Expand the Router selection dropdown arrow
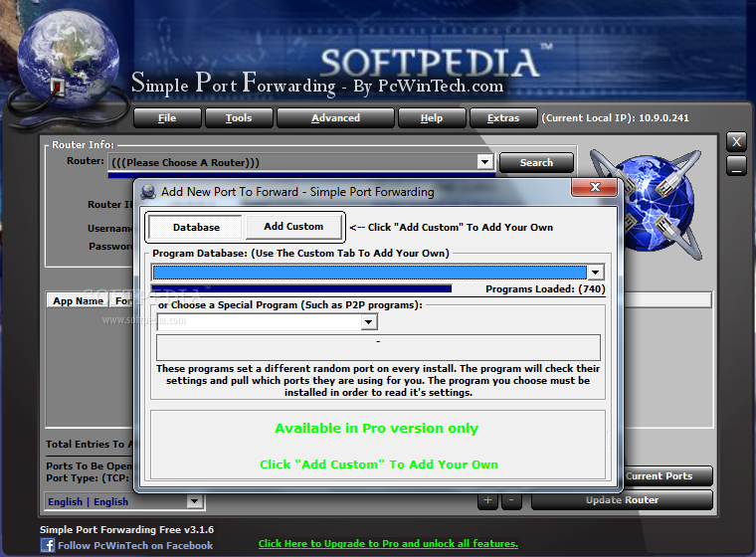The height and width of the screenshot is (557, 756). point(484,162)
